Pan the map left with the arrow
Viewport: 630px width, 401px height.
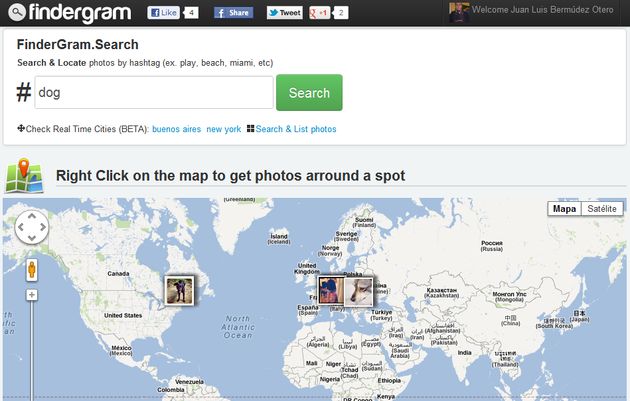click(21, 227)
